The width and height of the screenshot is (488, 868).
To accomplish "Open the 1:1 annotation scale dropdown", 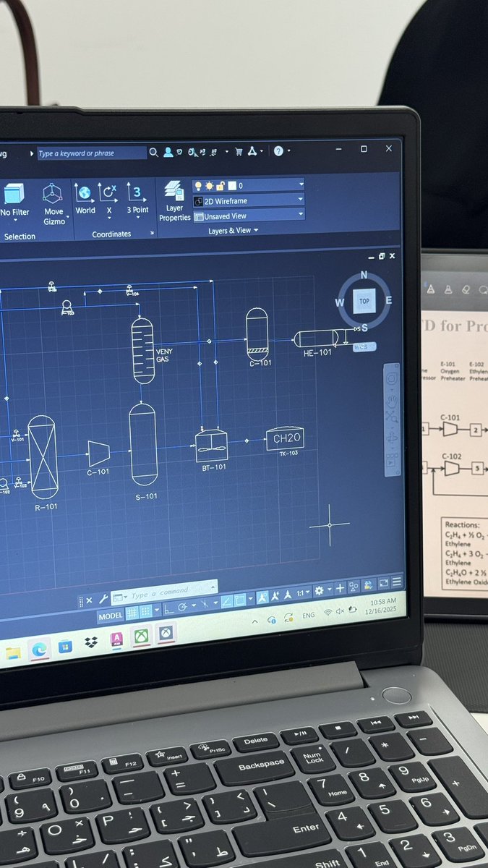I will point(304,593).
